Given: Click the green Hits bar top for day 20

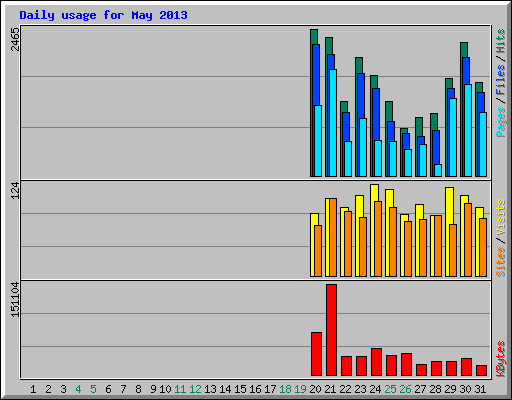Looking at the screenshot, I should coord(314,37).
